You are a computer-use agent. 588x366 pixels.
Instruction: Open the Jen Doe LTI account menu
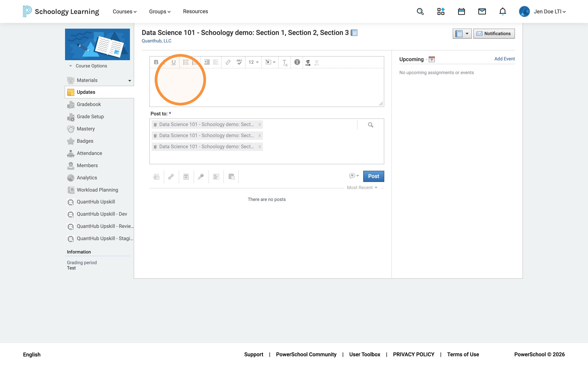click(x=542, y=12)
